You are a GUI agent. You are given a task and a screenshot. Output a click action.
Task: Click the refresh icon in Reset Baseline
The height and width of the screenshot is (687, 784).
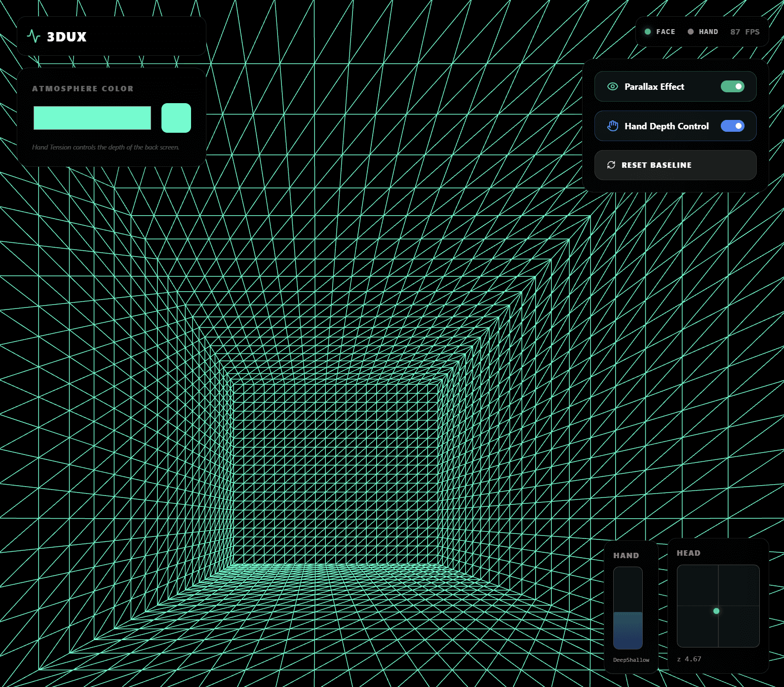611,165
